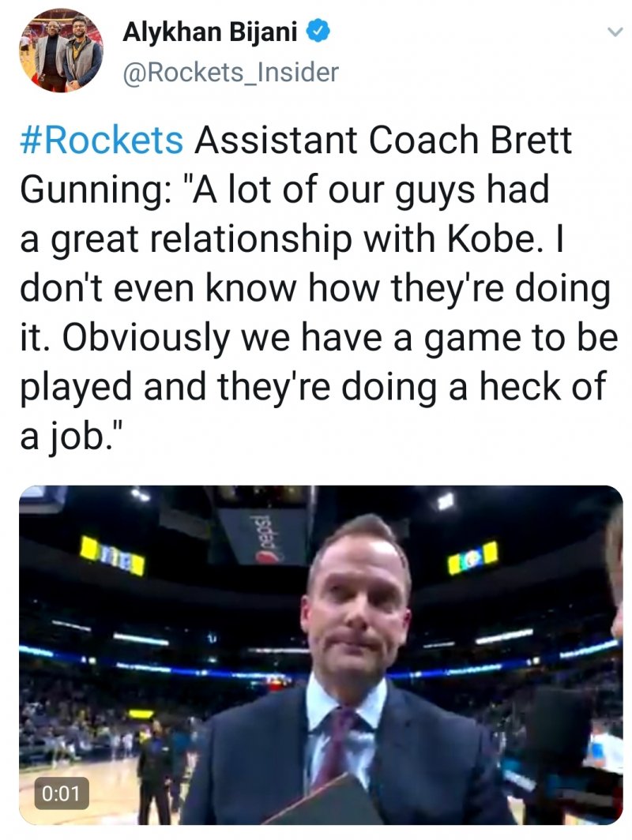Click the yellow-green scoreboard at the video's right
Screen dimensions: 632x840
pyautogui.click(x=472, y=557)
